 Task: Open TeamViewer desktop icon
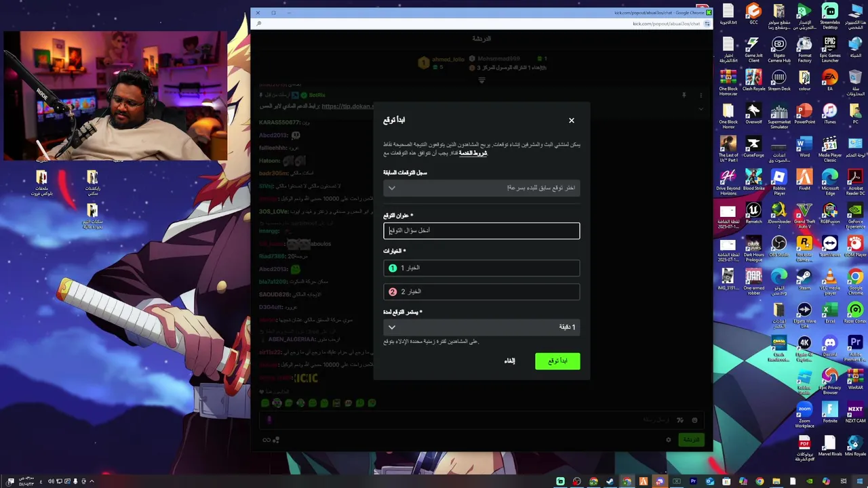(x=830, y=247)
